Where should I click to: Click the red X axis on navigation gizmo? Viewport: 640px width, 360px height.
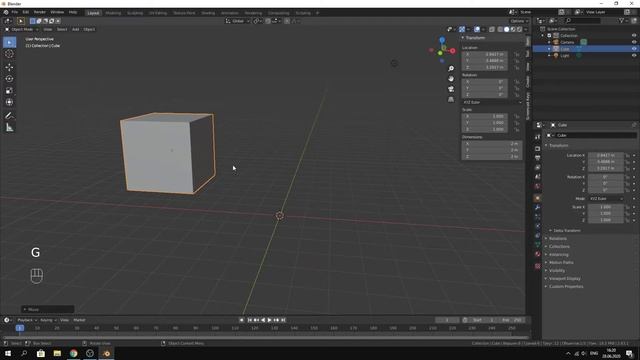click(453, 51)
